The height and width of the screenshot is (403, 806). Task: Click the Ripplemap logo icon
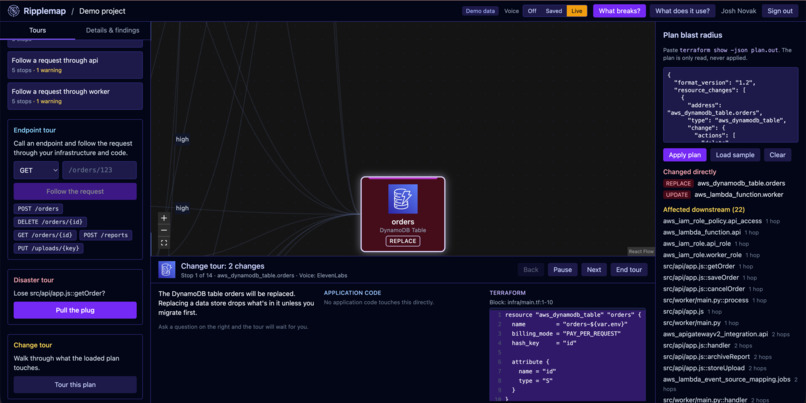coord(14,11)
